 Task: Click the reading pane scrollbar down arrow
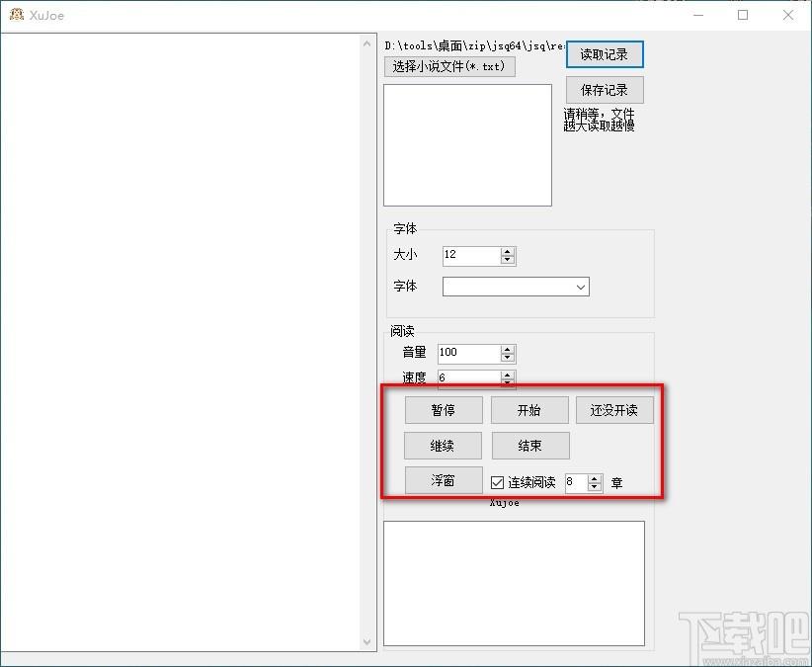click(367, 642)
